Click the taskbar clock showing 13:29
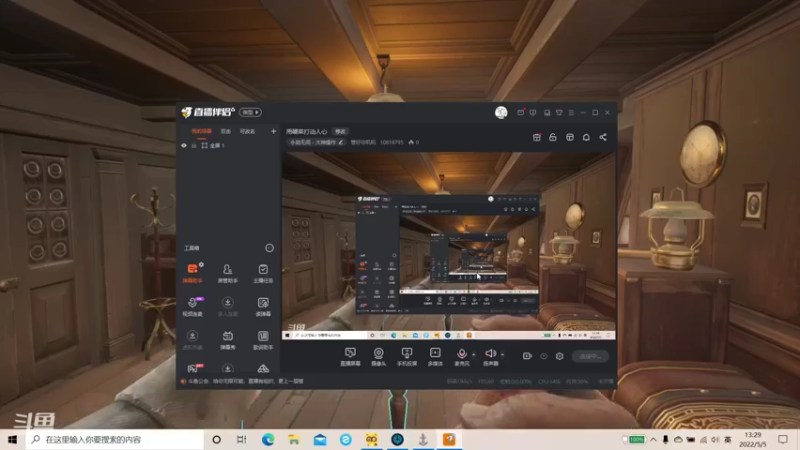This screenshot has height=450, width=800. [753, 439]
